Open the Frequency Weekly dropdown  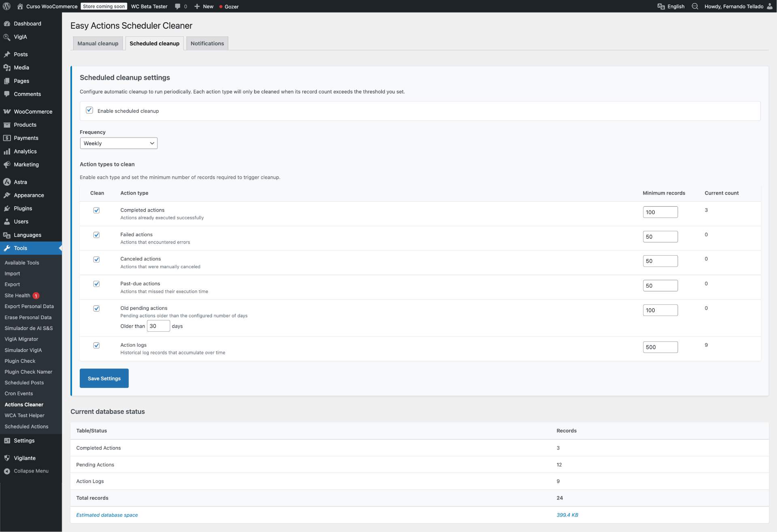(x=119, y=143)
